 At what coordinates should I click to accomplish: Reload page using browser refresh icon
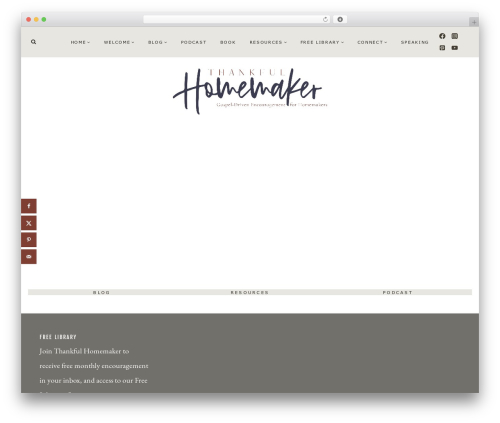[x=325, y=20]
